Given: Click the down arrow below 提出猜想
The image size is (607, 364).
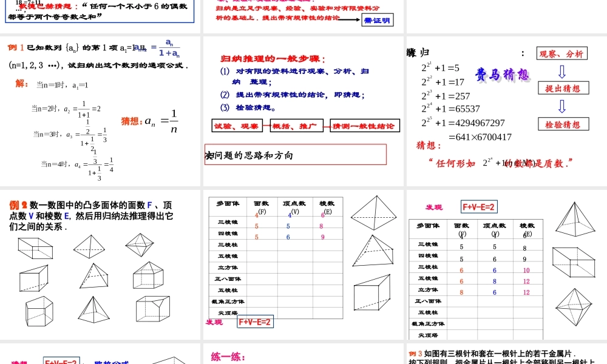Looking at the screenshot, I should pyautogui.click(x=562, y=106).
